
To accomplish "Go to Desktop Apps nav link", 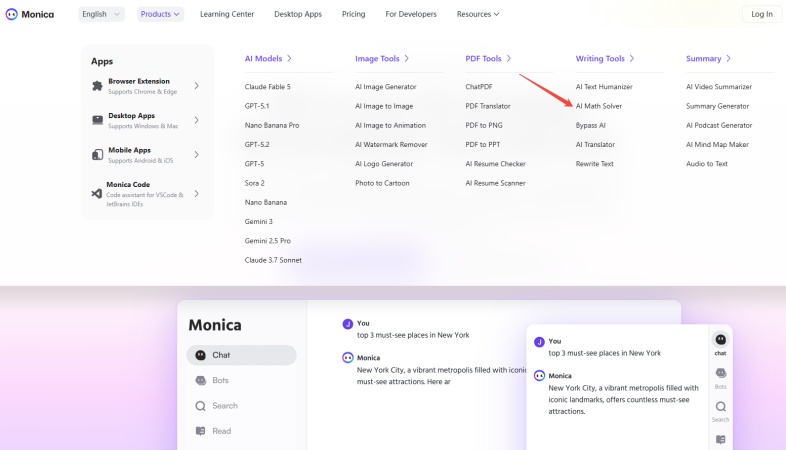I will 298,14.
